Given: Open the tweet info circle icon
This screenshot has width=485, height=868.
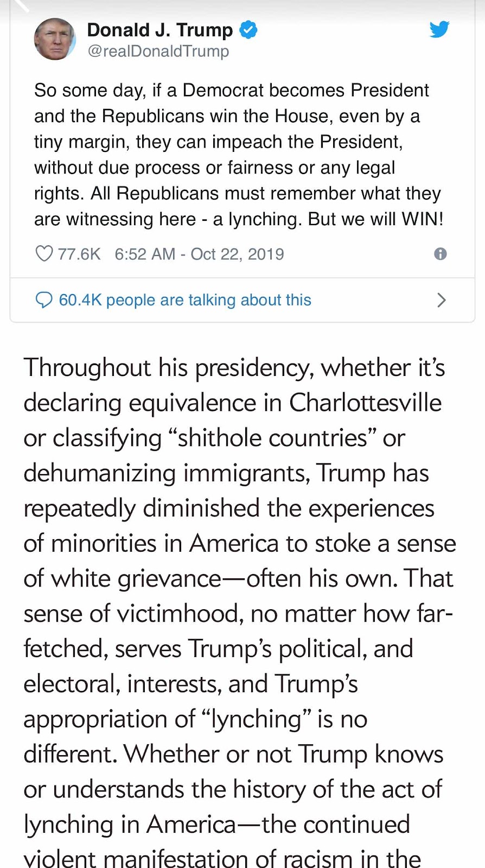Looking at the screenshot, I should pyautogui.click(x=441, y=254).
